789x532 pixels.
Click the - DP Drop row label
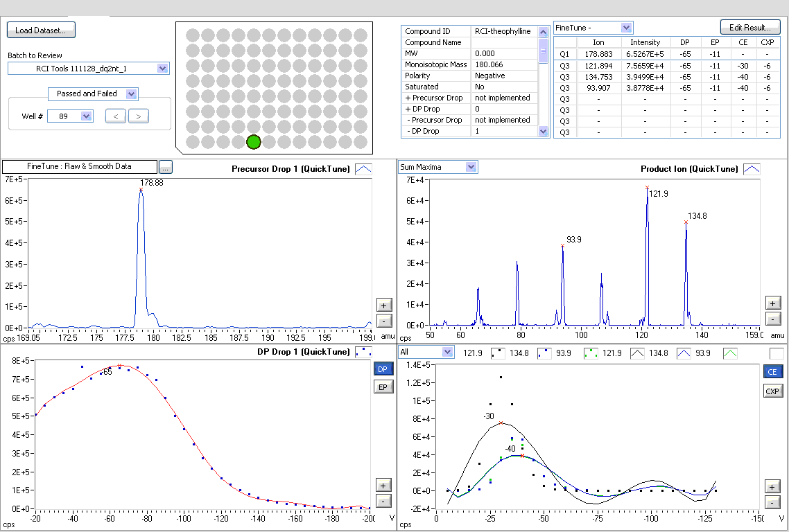coord(436,131)
